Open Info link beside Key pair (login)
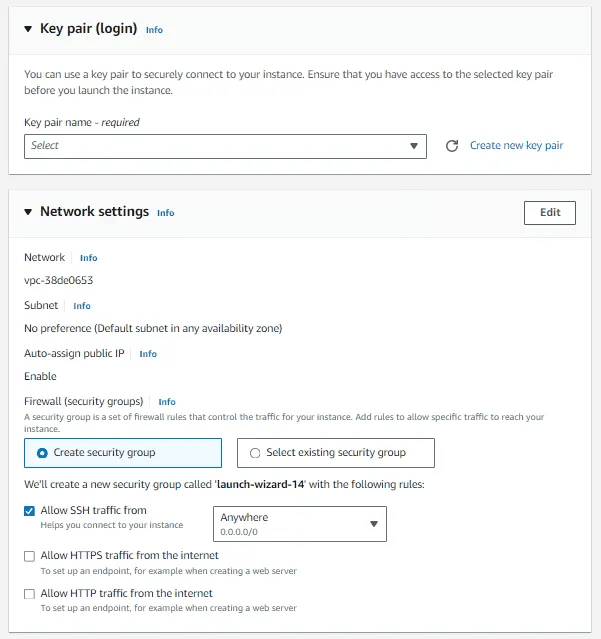The image size is (601, 639). [x=154, y=30]
